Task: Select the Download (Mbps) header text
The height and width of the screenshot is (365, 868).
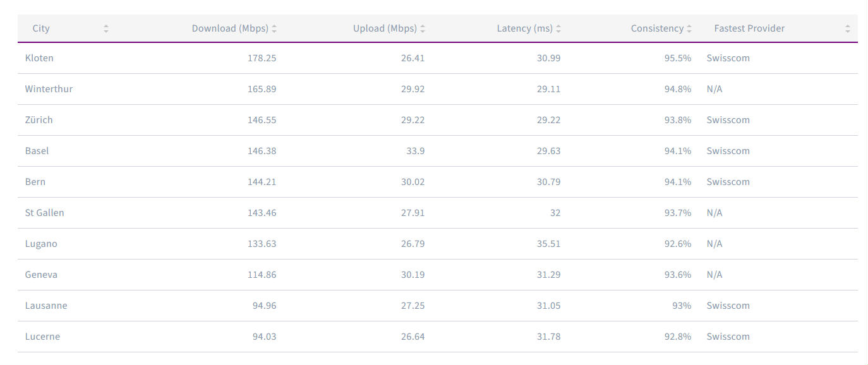Action: (x=230, y=28)
